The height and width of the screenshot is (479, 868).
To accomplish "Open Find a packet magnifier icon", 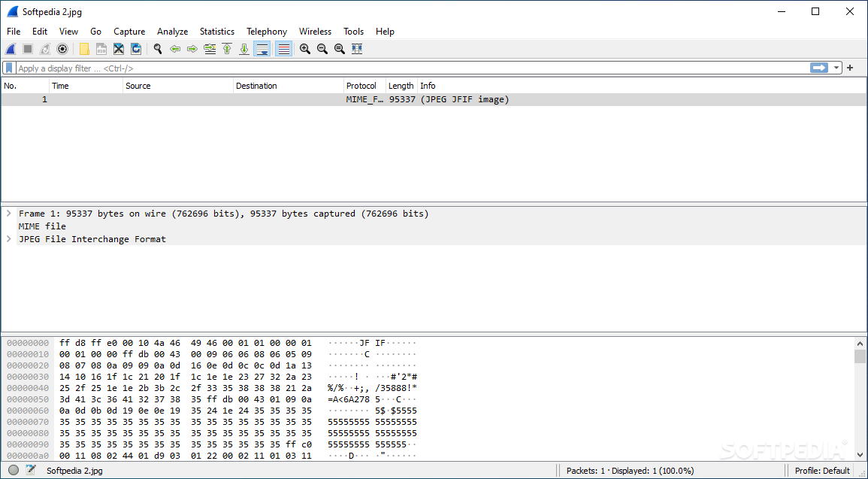I will (x=158, y=50).
